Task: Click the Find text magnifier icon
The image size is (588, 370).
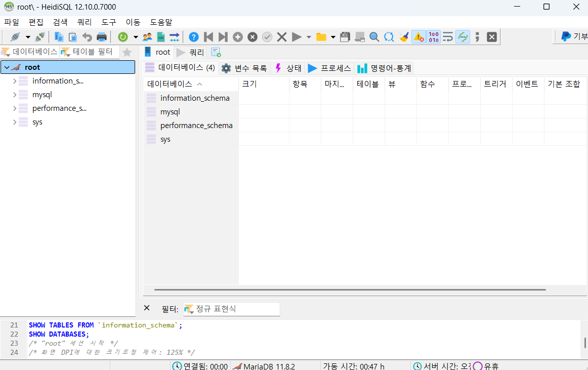Action: (x=374, y=37)
